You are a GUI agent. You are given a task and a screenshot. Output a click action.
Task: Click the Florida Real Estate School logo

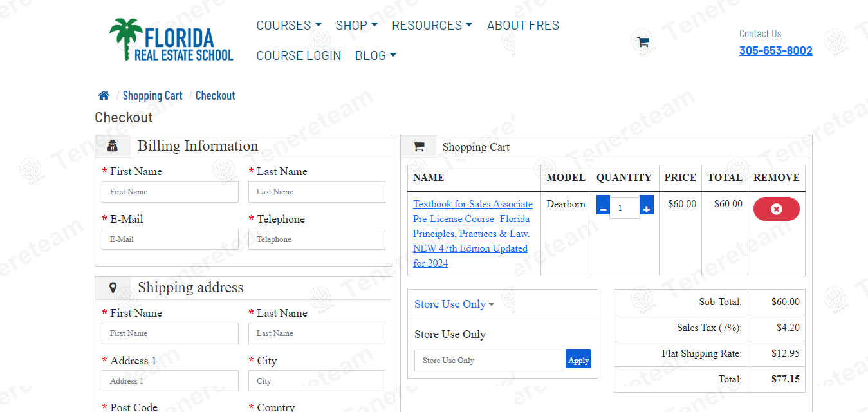[171, 40]
